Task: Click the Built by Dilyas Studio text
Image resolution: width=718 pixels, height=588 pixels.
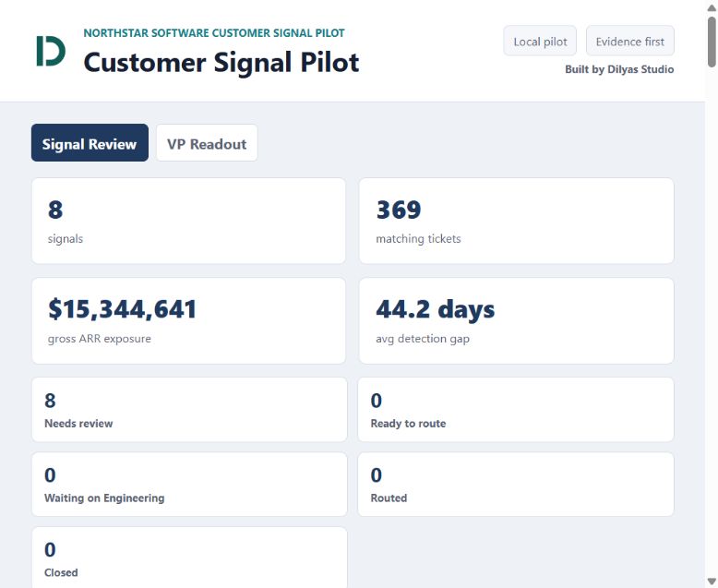Action: 619,69
